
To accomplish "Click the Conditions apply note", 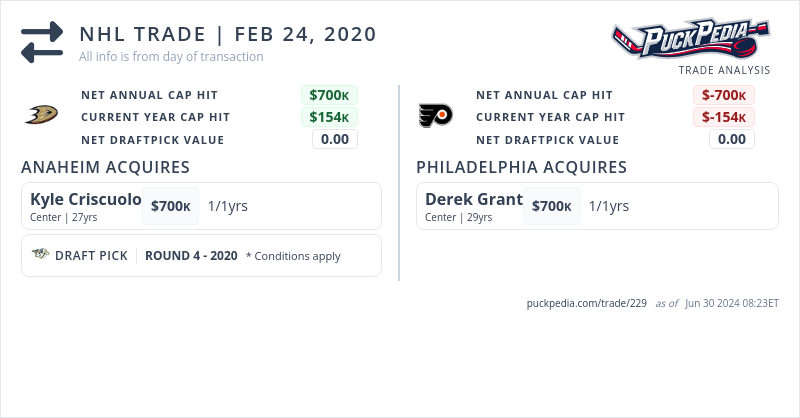I will (293, 256).
